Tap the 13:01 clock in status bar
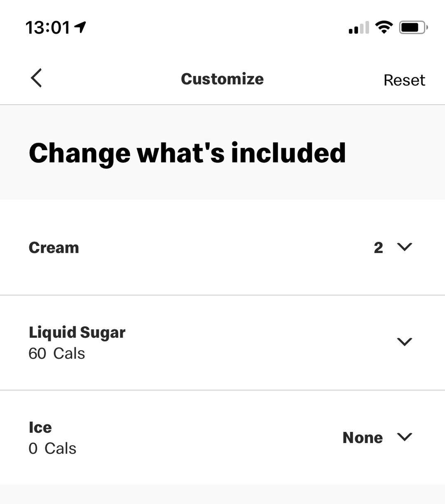The width and height of the screenshot is (445, 504). click(x=48, y=28)
